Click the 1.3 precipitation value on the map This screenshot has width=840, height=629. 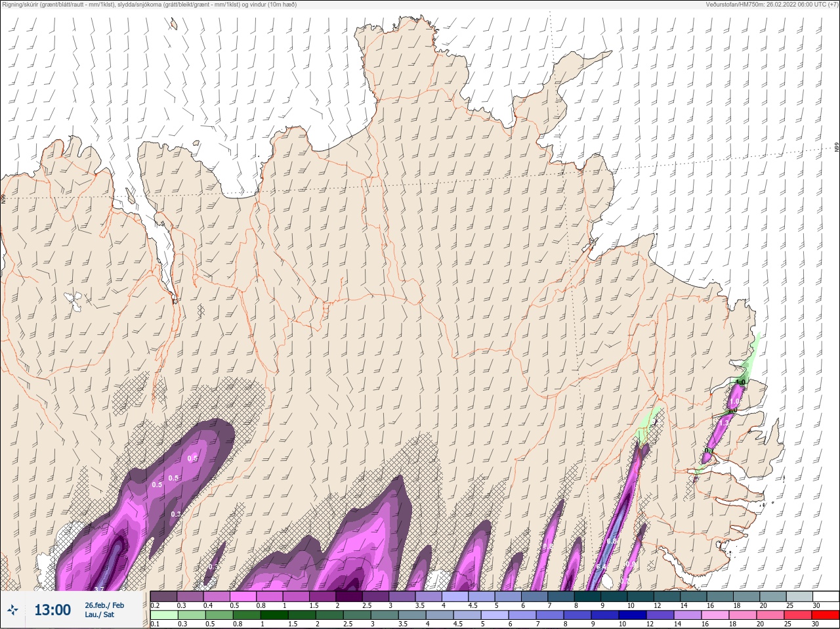[x=723, y=424]
